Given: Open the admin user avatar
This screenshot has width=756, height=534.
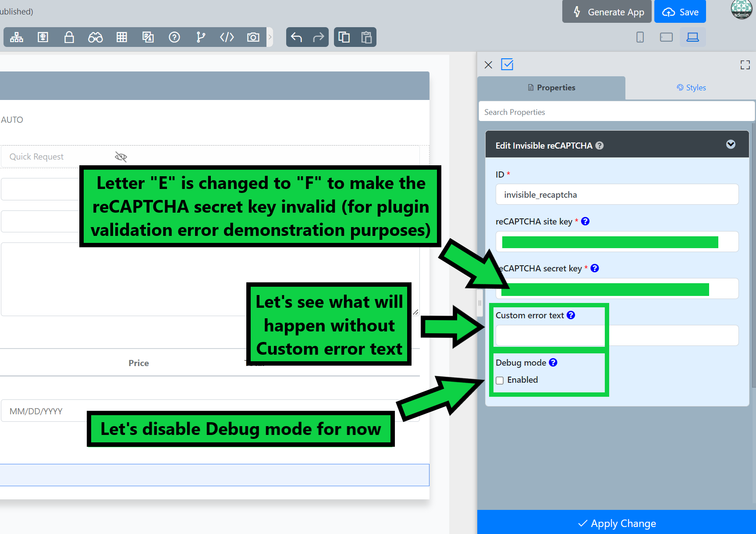Looking at the screenshot, I should [x=742, y=9].
